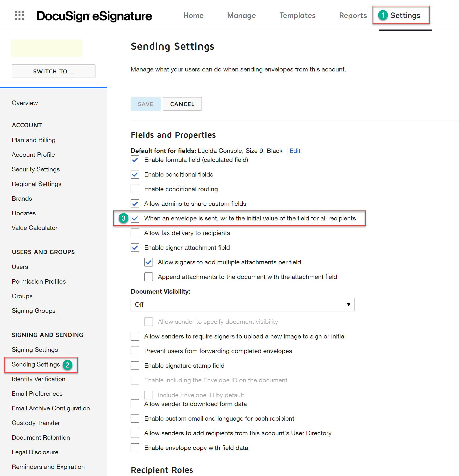
Task: Open Signing Groups in the sidebar
Action: [33, 311]
